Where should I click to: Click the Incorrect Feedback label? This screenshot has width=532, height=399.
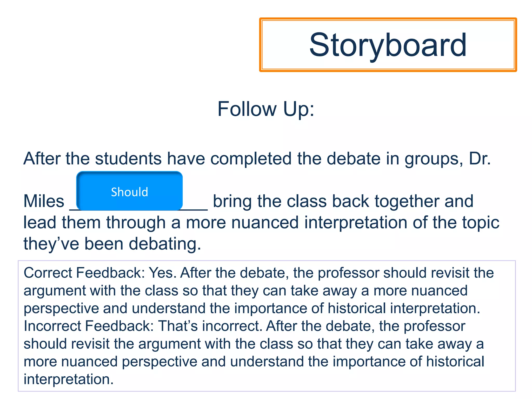(89, 326)
